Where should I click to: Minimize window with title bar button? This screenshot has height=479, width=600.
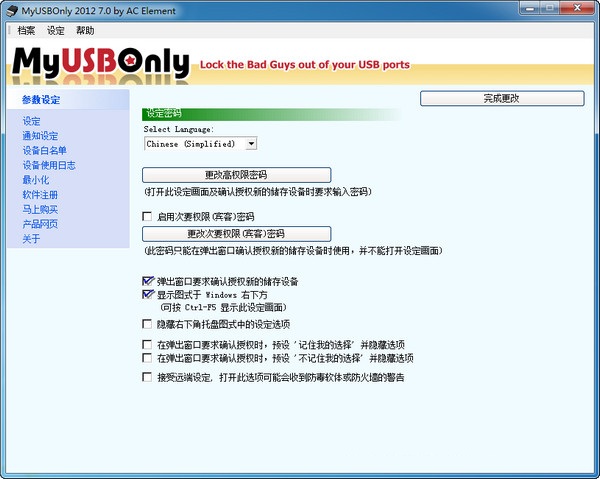tap(531, 8)
